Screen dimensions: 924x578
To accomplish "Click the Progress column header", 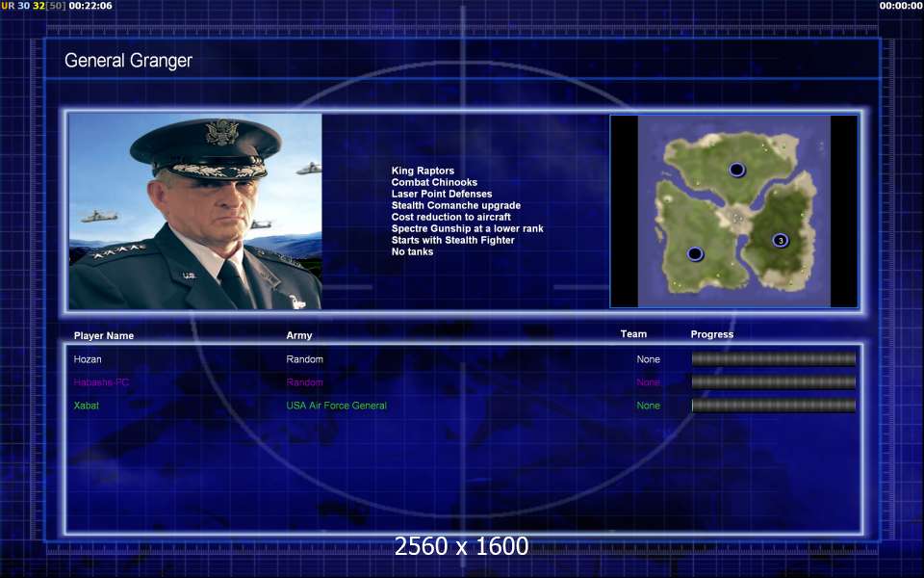I will 712,334.
